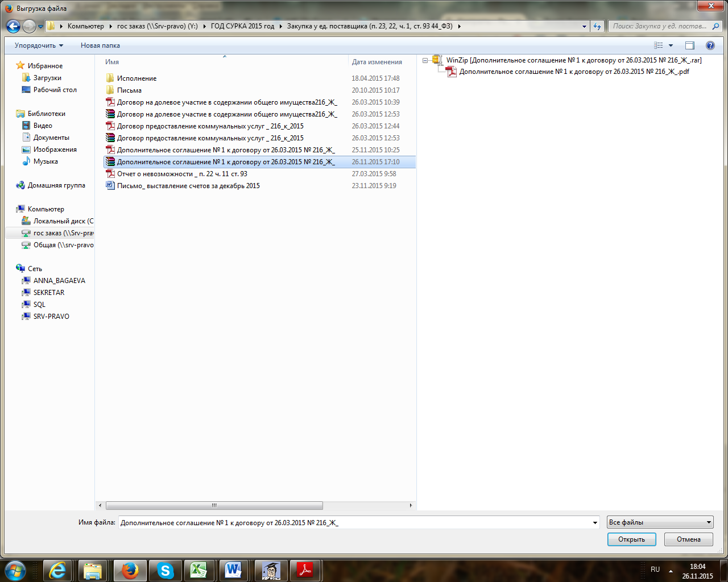Refresh the folder with the address bar refresh icon
The width and height of the screenshot is (728, 582).
tap(597, 26)
